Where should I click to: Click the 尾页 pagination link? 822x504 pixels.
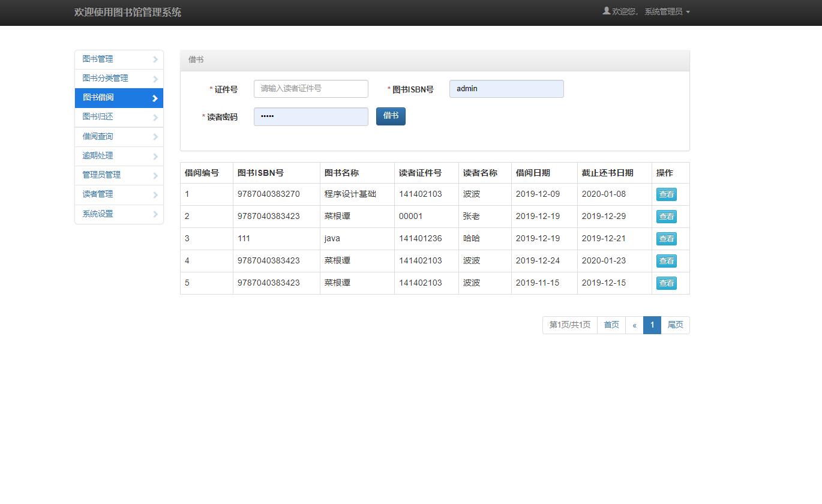tap(675, 325)
